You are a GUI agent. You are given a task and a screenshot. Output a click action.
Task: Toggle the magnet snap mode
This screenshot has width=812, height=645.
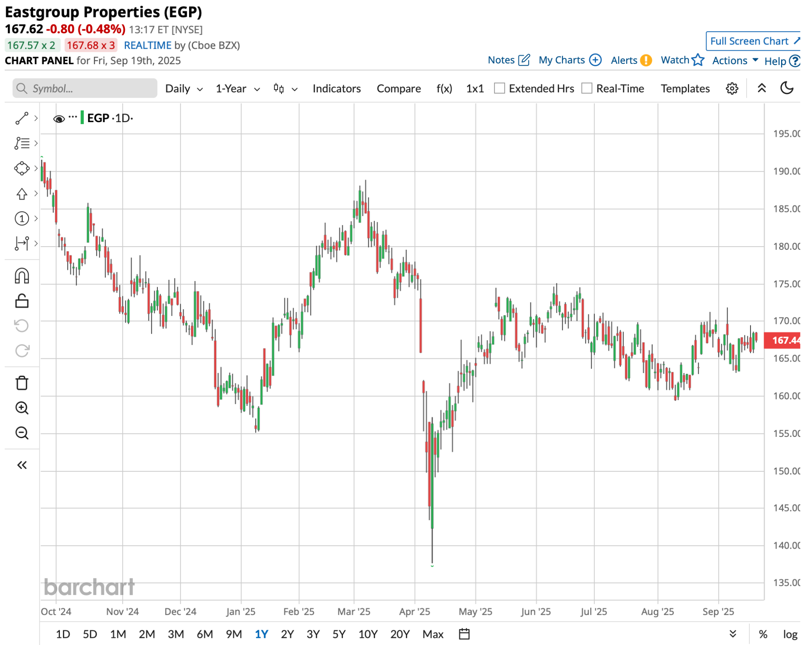click(x=22, y=276)
